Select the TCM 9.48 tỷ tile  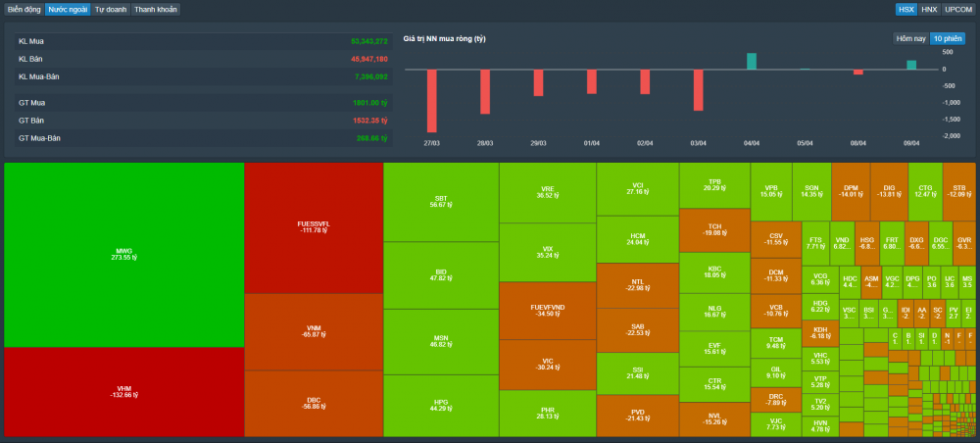775,343
